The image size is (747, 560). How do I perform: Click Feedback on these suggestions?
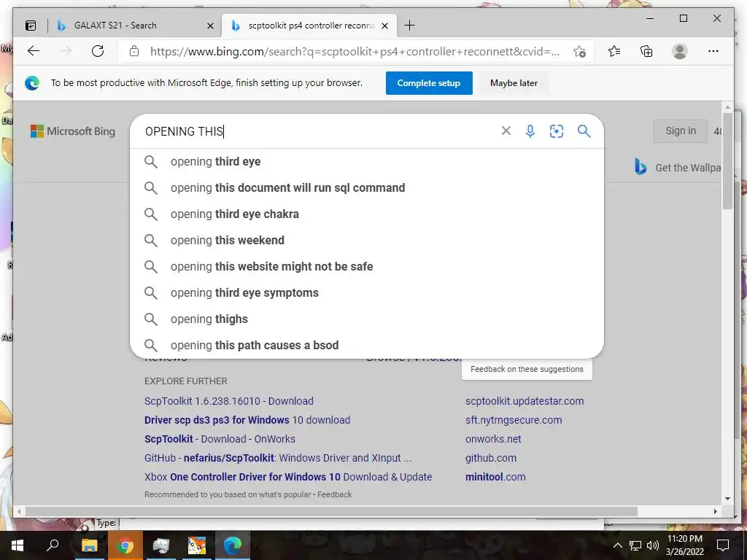[x=527, y=369]
